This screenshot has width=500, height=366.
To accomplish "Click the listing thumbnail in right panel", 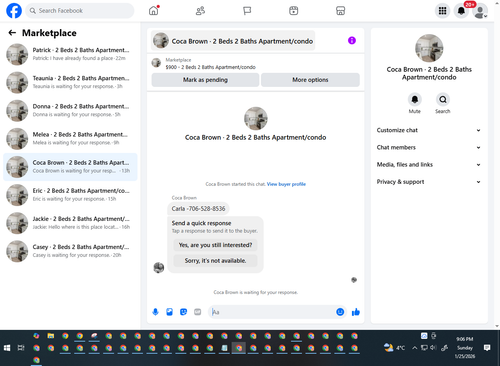I will click(429, 48).
